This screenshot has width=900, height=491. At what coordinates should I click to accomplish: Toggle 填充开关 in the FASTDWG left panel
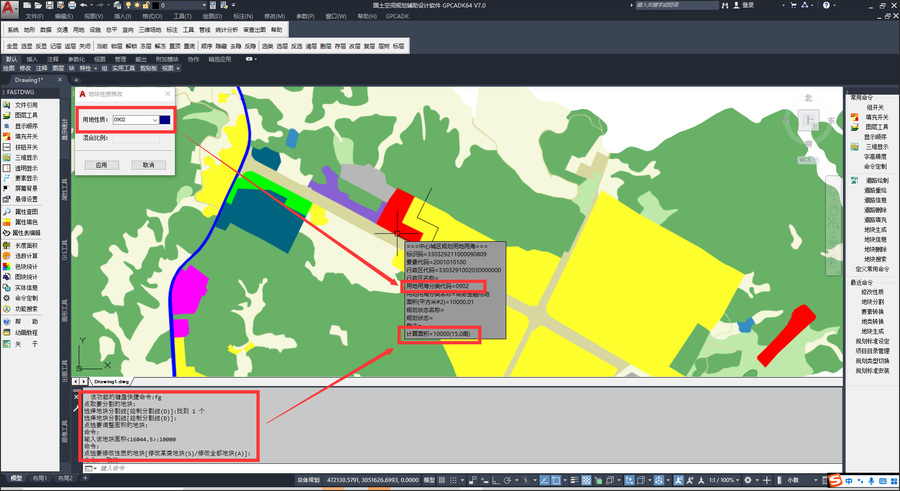point(20,136)
